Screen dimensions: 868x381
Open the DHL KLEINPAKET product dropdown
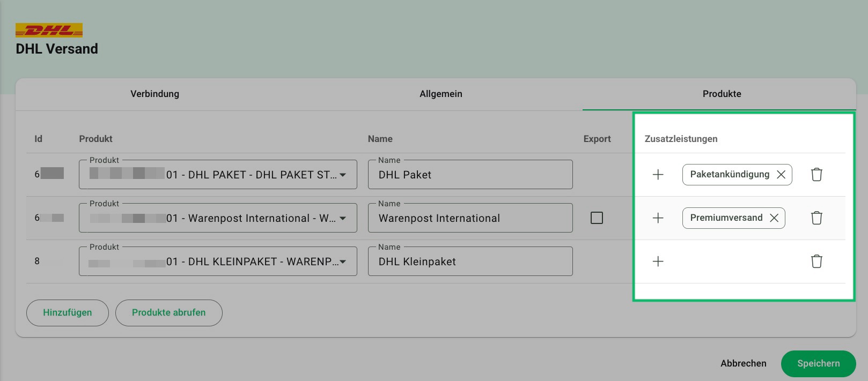pos(218,262)
